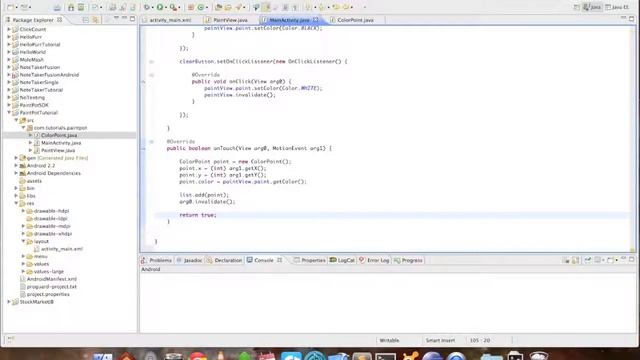Click the New file toolbar icon
640x360 pixels.
tap(11, 7)
